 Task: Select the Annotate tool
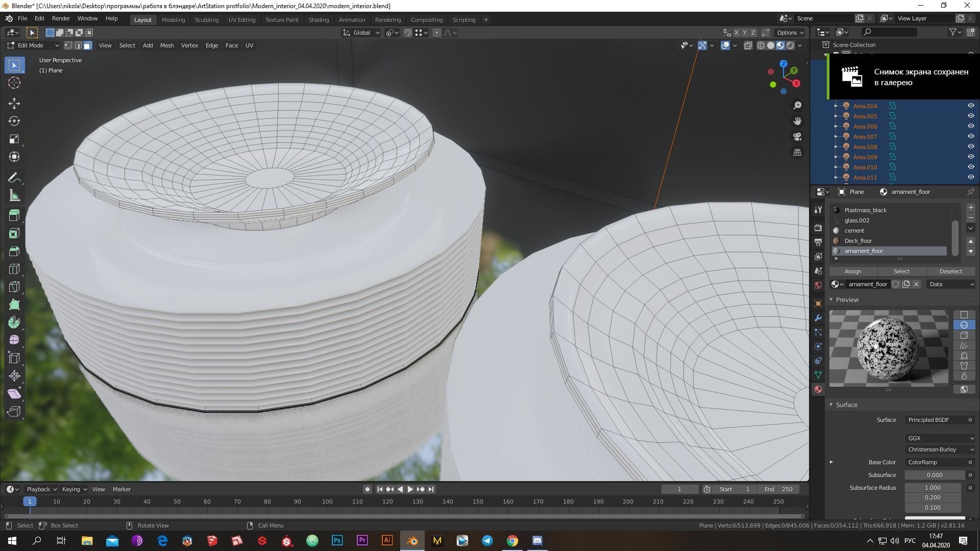[x=14, y=178]
